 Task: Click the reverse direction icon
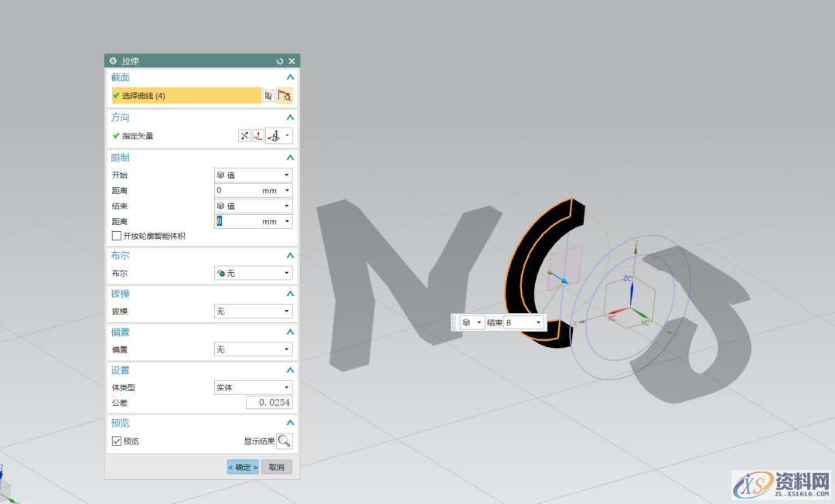click(244, 136)
